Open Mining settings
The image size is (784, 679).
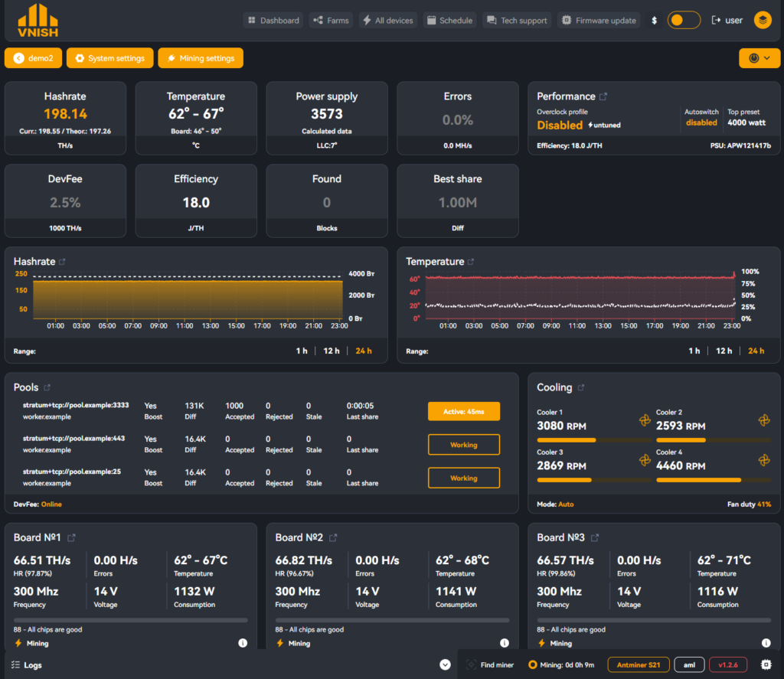tap(201, 58)
